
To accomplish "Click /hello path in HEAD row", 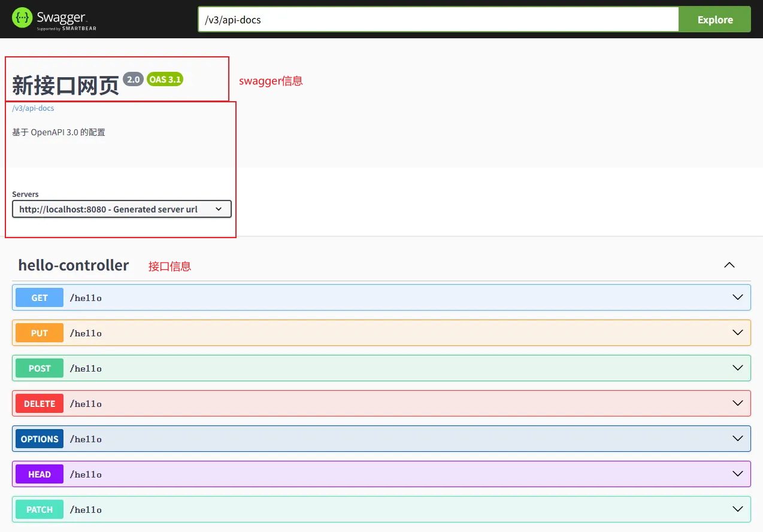I will (x=86, y=475).
